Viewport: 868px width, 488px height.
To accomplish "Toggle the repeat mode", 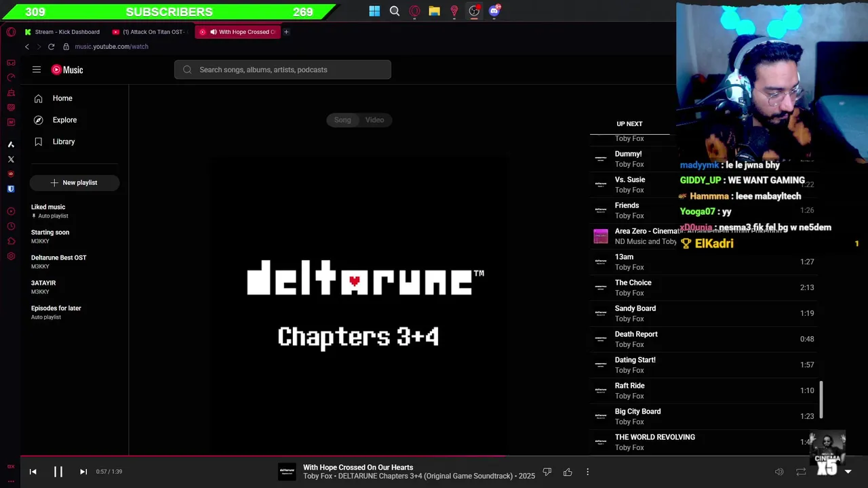I will click(801, 472).
